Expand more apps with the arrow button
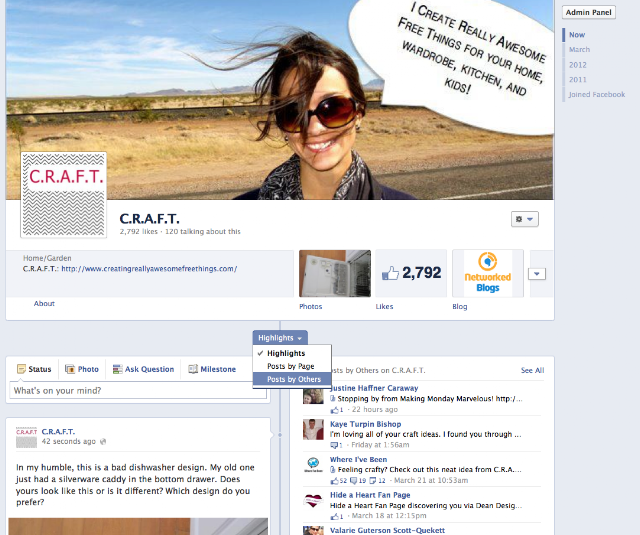Screen dimensions: 640x535 (x=537, y=274)
